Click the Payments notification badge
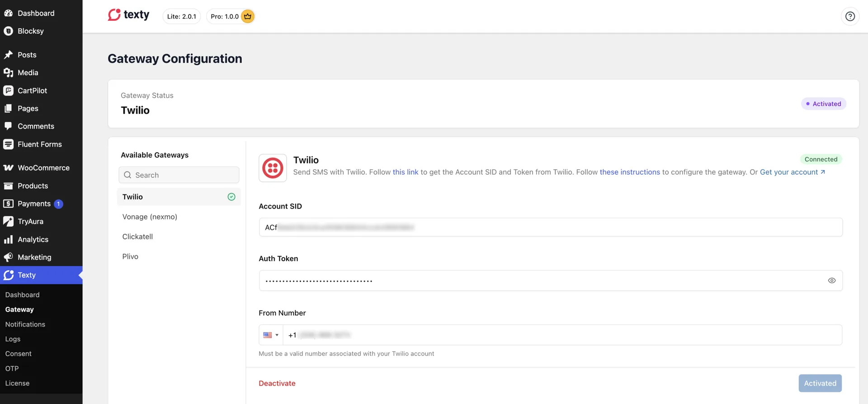 coord(58,204)
